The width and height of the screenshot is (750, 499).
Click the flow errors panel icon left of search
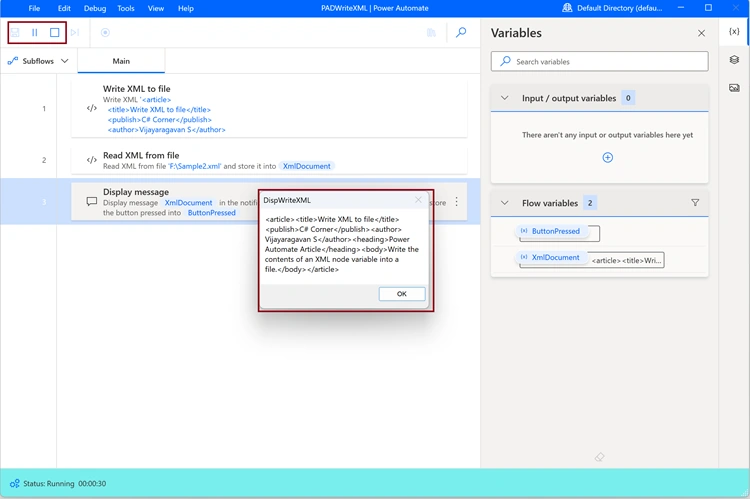[431, 33]
